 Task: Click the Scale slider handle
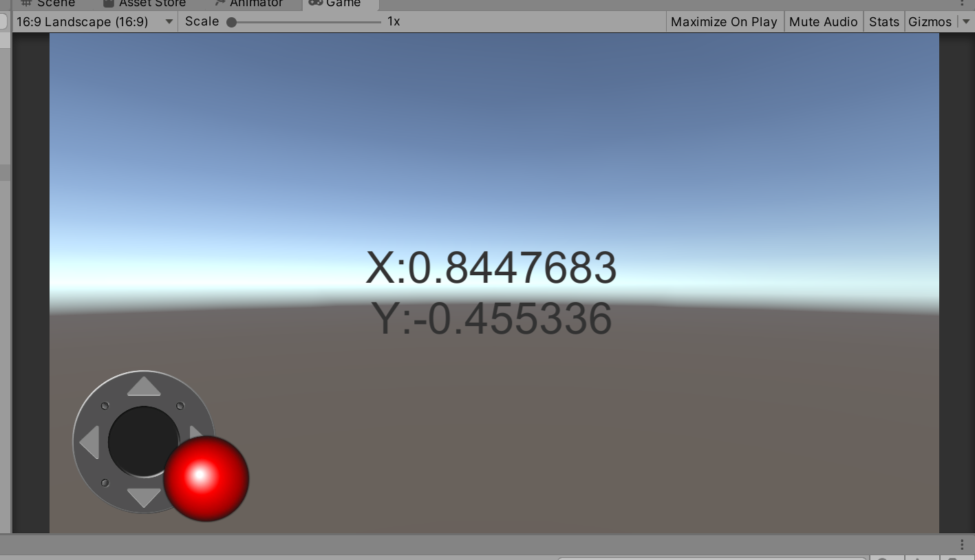232,21
